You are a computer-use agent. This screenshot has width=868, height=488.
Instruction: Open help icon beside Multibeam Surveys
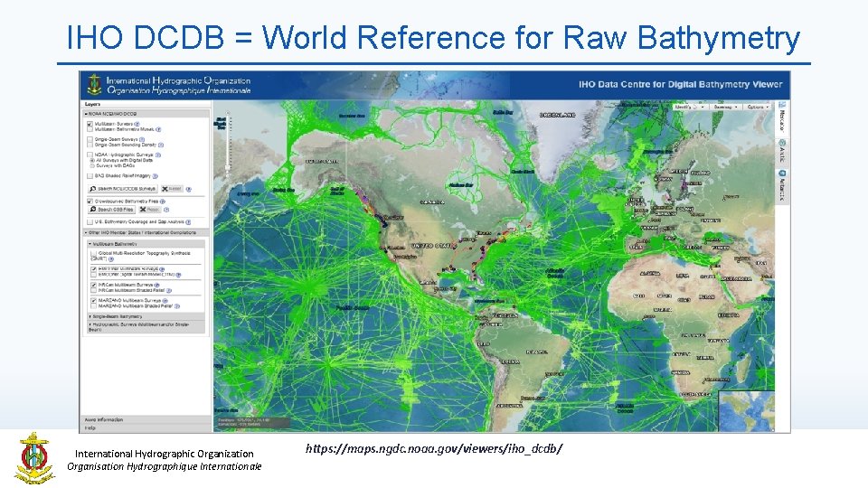pos(137,124)
